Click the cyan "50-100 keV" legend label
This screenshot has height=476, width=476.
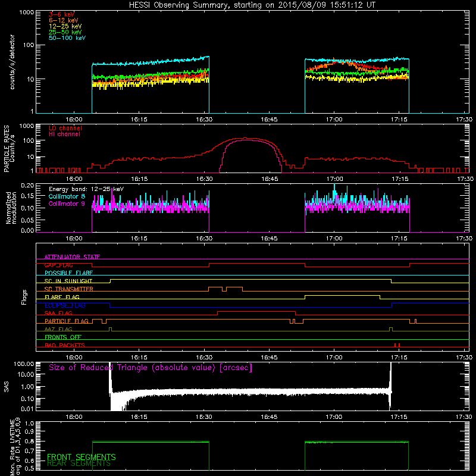pos(67,38)
